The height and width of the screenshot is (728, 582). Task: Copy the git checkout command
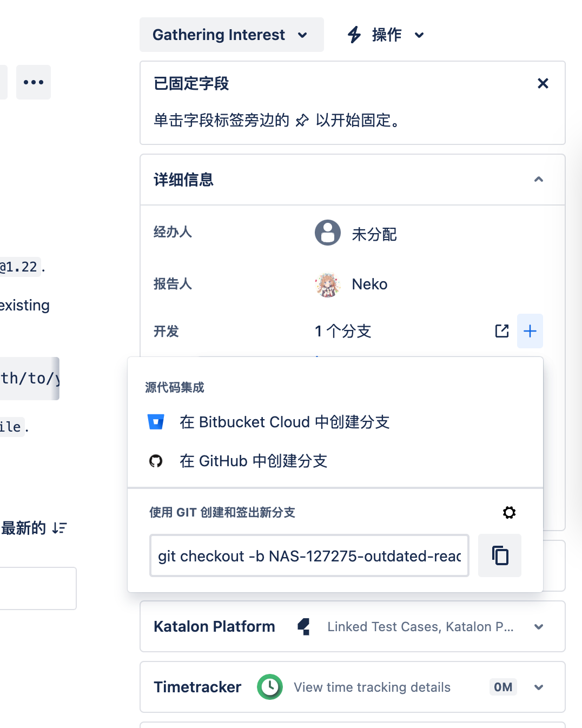click(x=500, y=555)
